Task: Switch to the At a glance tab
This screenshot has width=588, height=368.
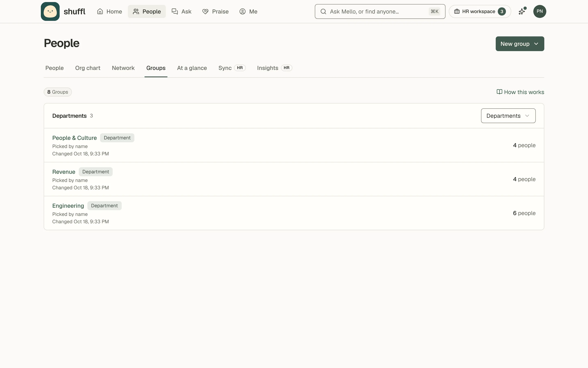Action: 192,68
